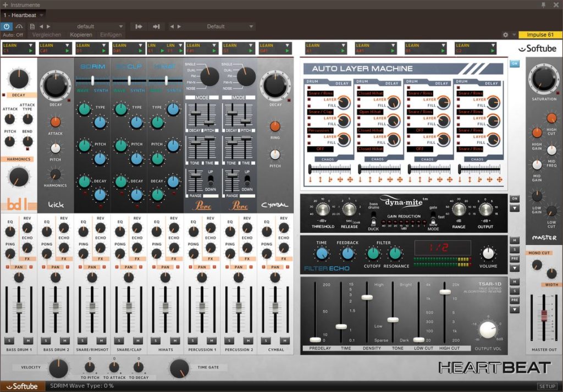Click the dyna-mite Threshold knob
The image size is (563, 392).
pyautogui.click(x=322, y=209)
